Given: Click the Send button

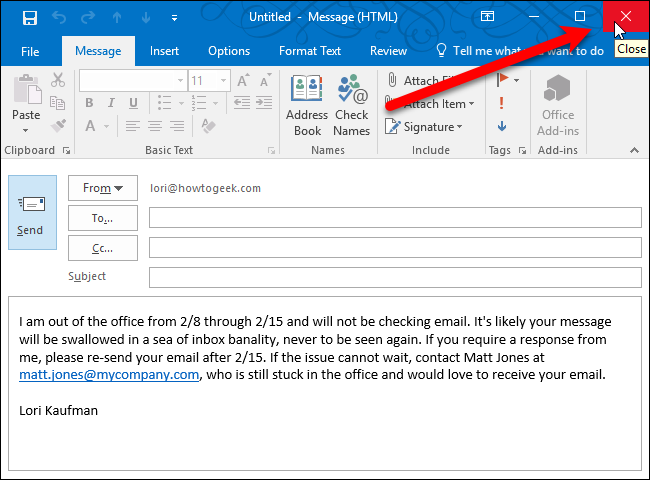Looking at the screenshot, I should [32, 212].
